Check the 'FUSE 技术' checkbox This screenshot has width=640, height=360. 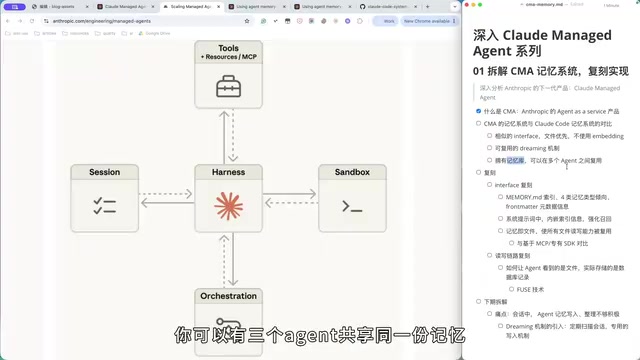tap(511, 289)
